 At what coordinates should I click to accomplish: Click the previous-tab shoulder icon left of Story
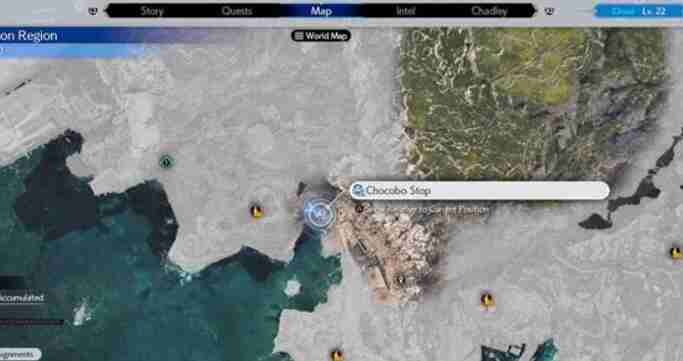click(93, 11)
